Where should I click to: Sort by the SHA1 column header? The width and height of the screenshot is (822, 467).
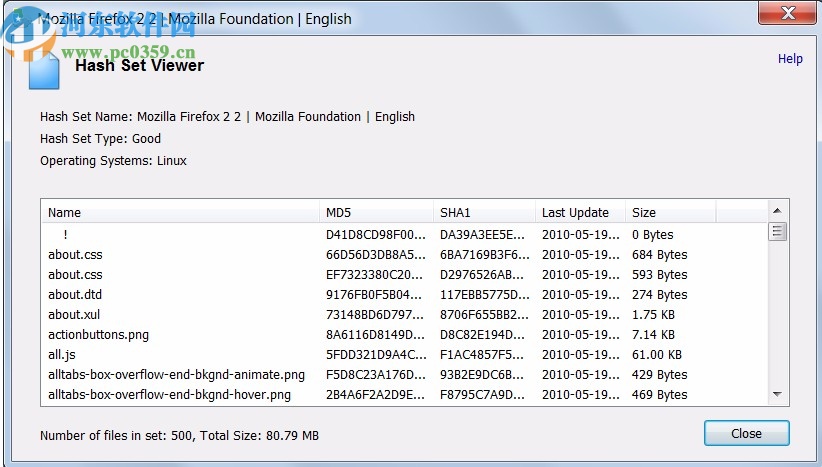(x=484, y=212)
